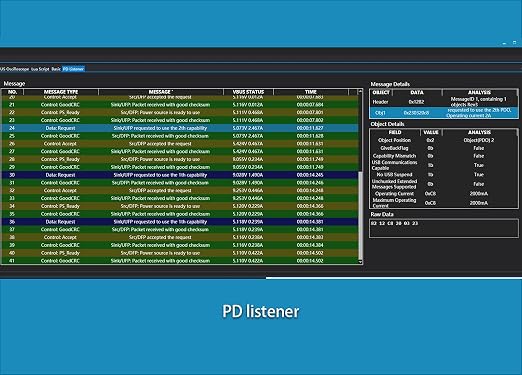
Task: Sort by the VBUS STATUS column header
Action: coord(248,92)
